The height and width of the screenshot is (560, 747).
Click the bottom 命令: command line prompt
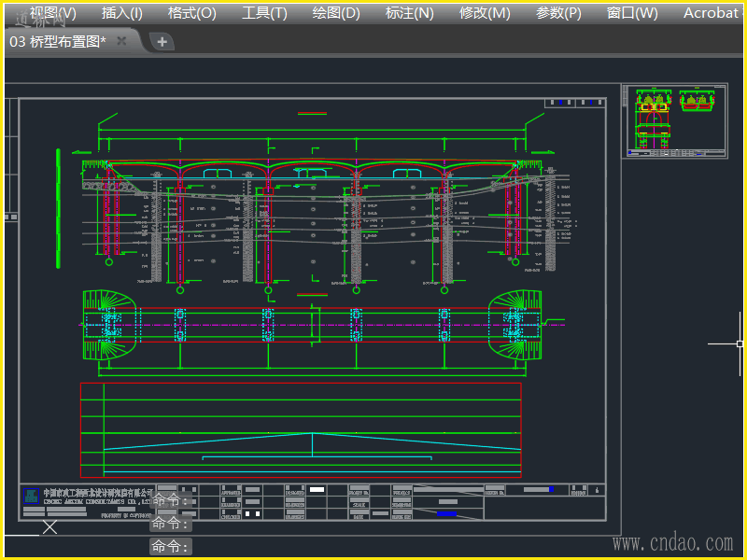[171, 546]
